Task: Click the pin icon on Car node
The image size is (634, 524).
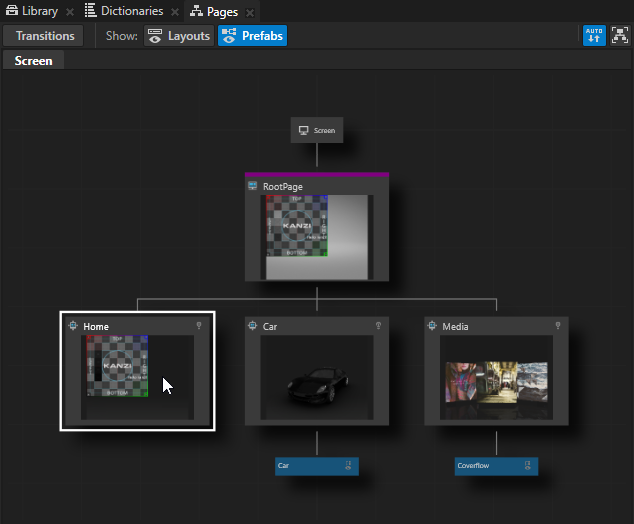Action: click(x=379, y=326)
